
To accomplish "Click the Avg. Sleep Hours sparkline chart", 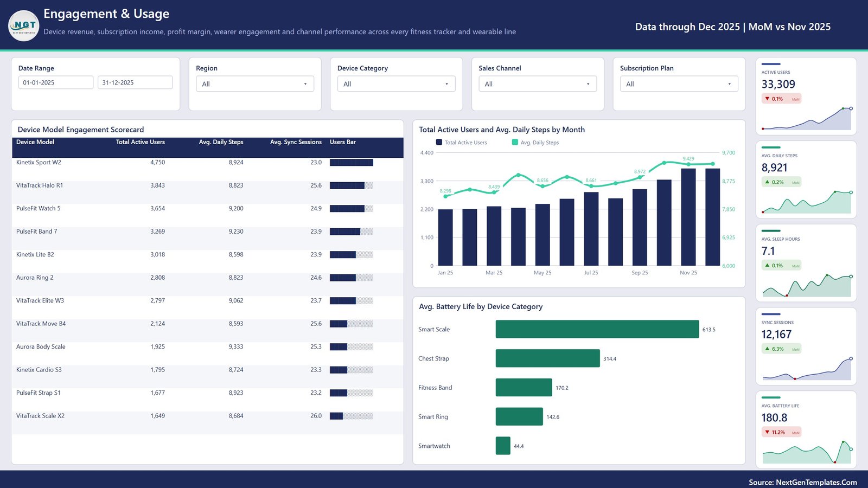I will tap(807, 286).
